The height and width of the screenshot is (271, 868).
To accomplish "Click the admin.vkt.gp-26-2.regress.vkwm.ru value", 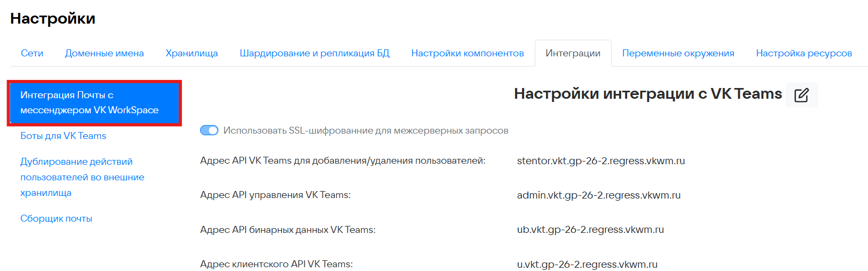I will tap(599, 195).
